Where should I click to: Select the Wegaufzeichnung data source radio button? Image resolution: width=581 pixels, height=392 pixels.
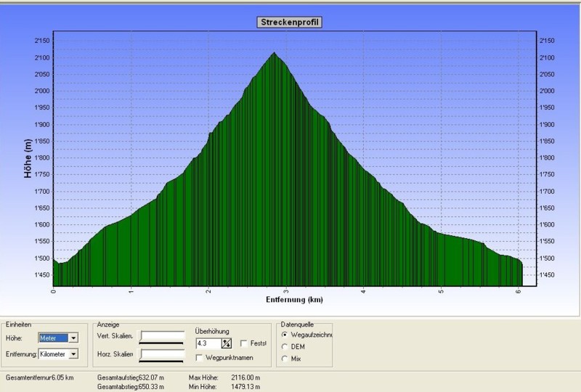tap(284, 335)
